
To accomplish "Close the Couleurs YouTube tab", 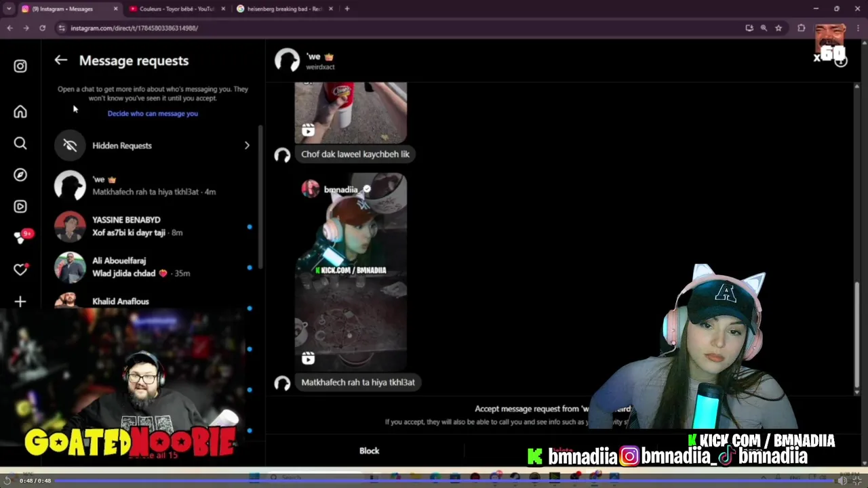I will click(222, 9).
